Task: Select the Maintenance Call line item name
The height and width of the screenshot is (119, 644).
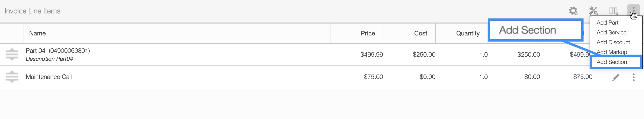Action: click(49, 77)
